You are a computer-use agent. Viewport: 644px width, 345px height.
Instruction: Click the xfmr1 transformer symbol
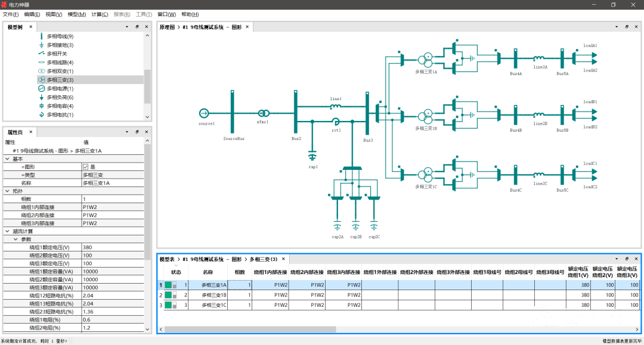click(x=264, y=113)
